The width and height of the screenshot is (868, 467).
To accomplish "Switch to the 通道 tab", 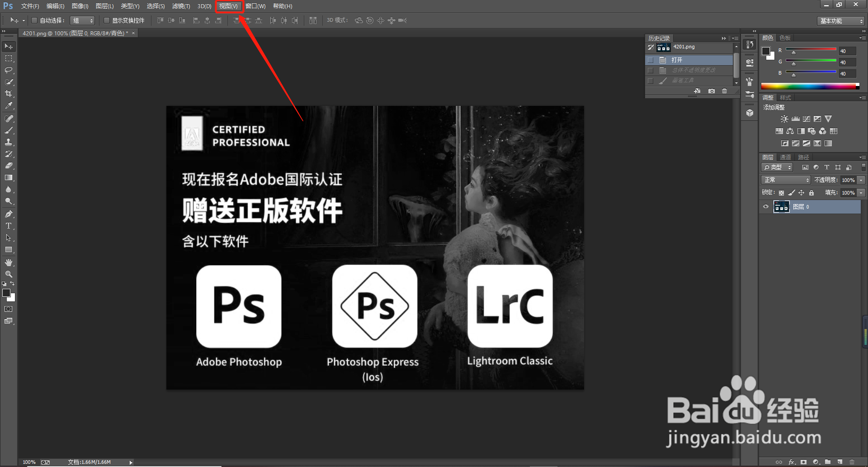I will point(786,157).
